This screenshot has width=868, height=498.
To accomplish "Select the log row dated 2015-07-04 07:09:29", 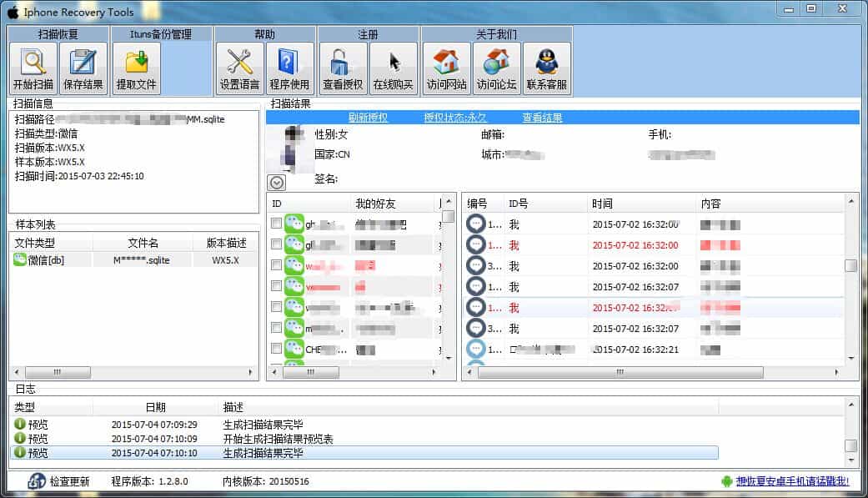I will coord(364,425).
